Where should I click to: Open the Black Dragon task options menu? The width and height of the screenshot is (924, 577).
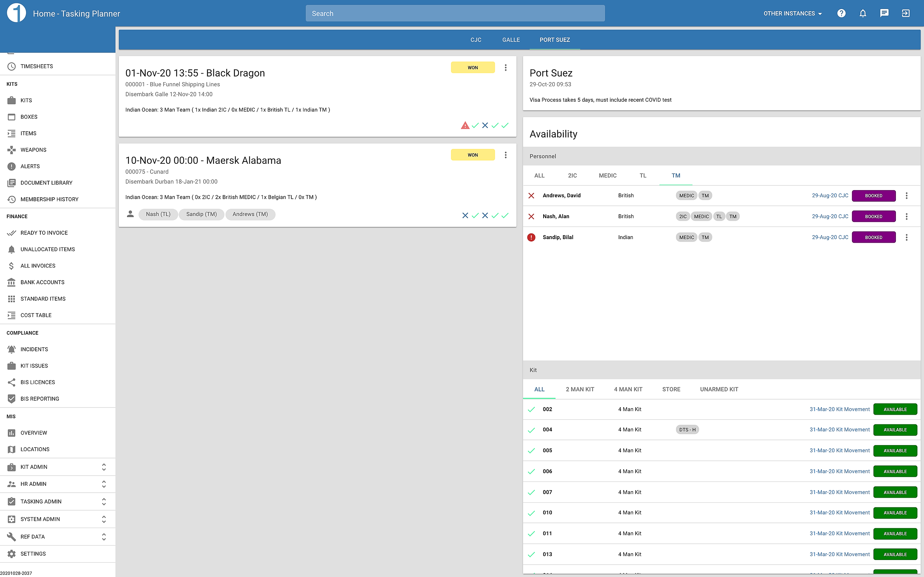tap(506, 67)
